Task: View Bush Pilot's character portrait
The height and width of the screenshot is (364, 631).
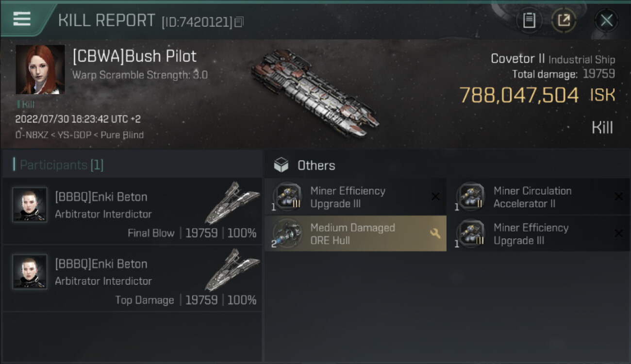Action: [x=40, y=69]
